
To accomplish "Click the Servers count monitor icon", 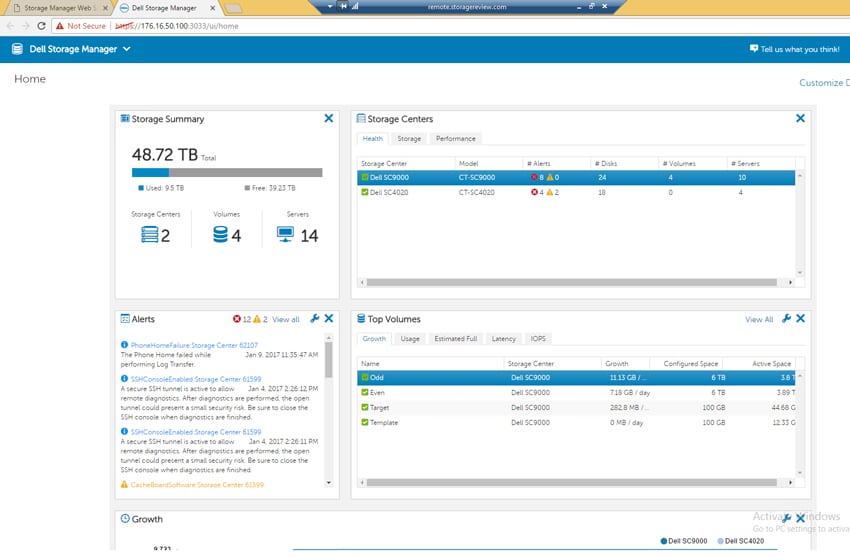I will click(285, 235).
